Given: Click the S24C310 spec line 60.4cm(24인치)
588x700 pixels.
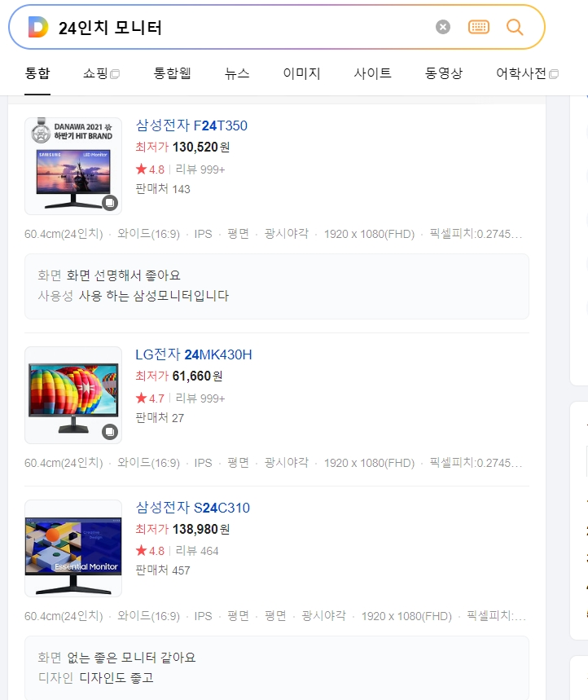Looking at the screenshot, I should tap(275, 616).
